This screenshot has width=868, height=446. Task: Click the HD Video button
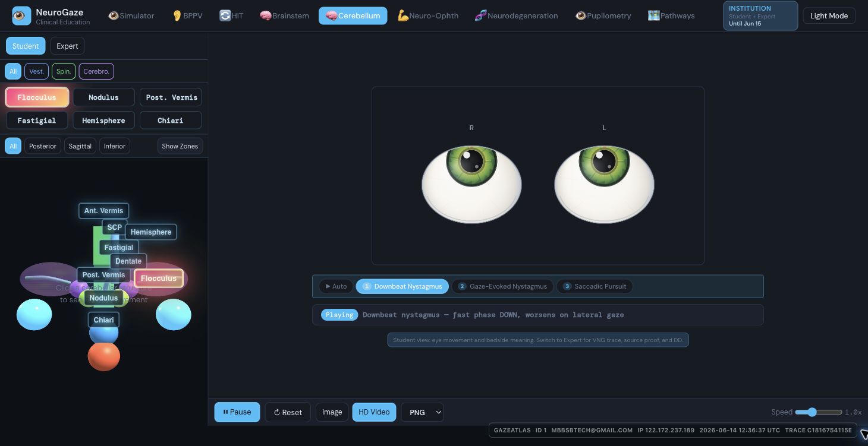374,412
